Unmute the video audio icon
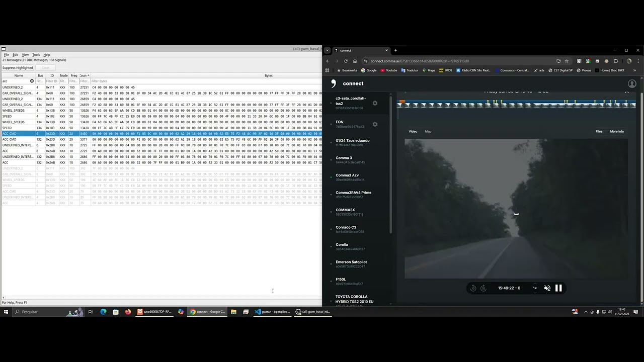The image size is (644, 362). pos(547,288)
